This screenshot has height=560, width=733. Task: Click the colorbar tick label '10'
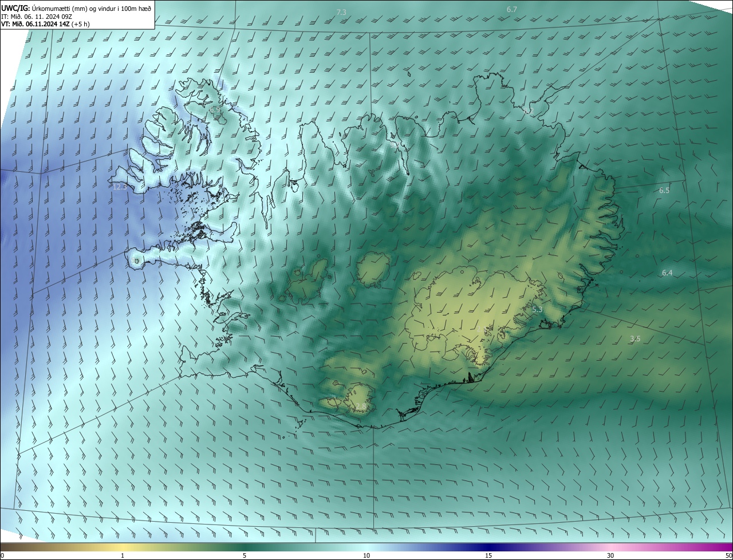click(366, 555)
